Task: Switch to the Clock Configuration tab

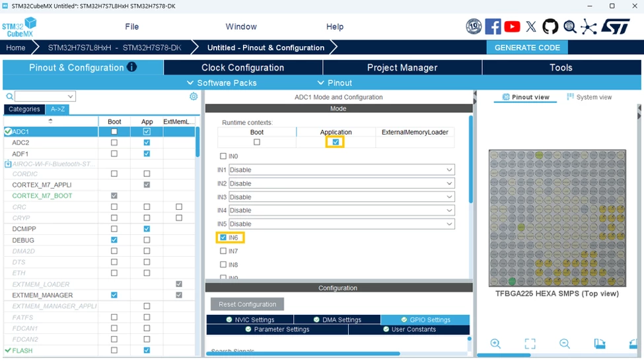Action: click(242, 67)
